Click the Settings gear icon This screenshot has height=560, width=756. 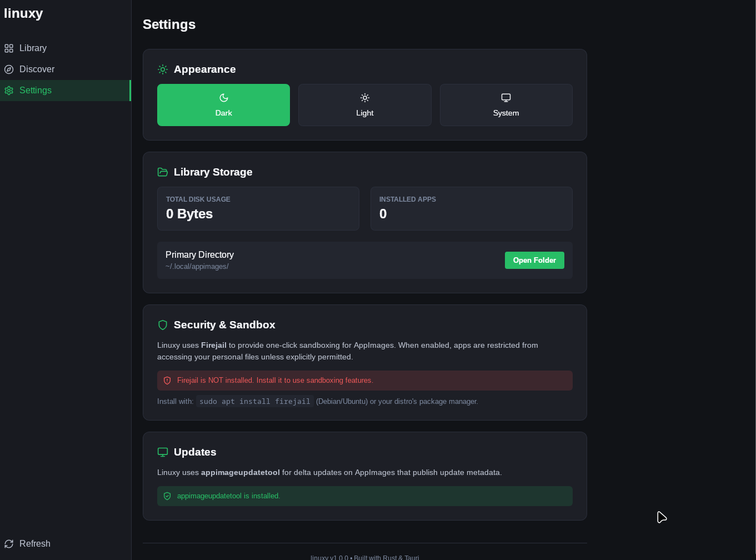click(x=9, y=91)
